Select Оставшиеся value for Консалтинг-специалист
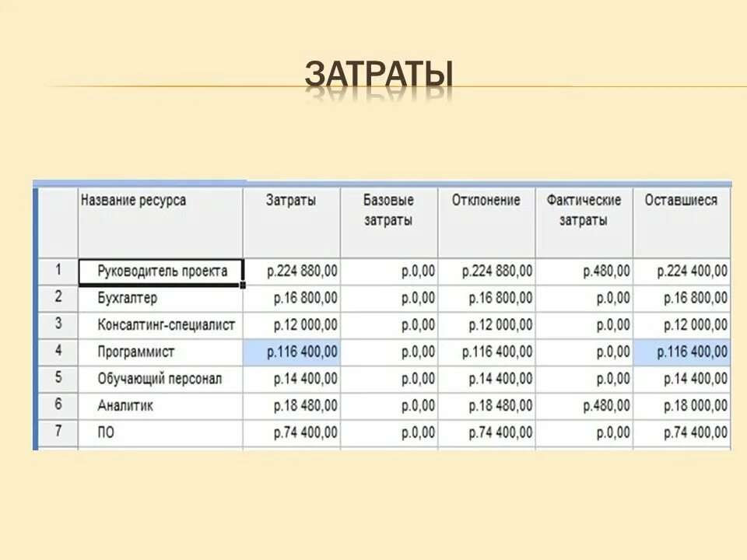 point(682,326)
